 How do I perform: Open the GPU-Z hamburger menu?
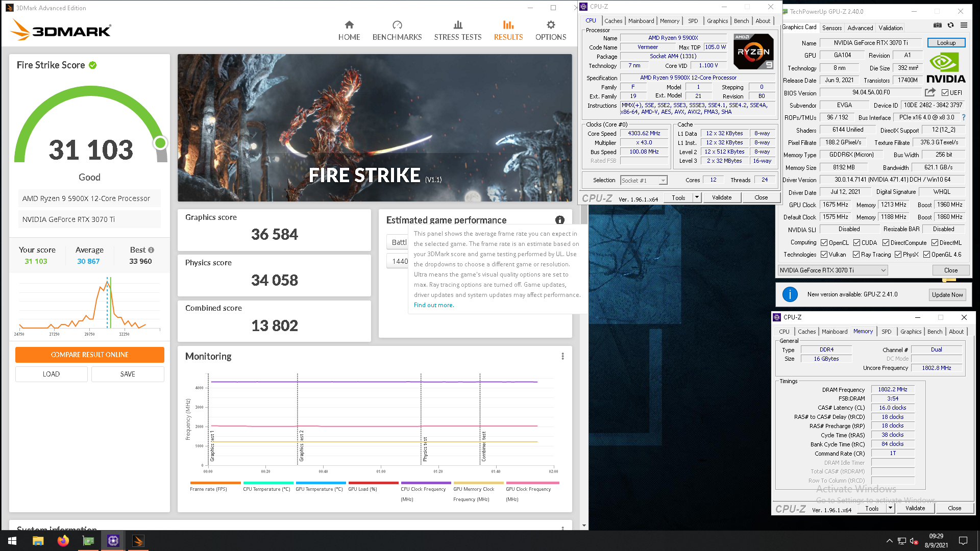click(x=964, y=25)
